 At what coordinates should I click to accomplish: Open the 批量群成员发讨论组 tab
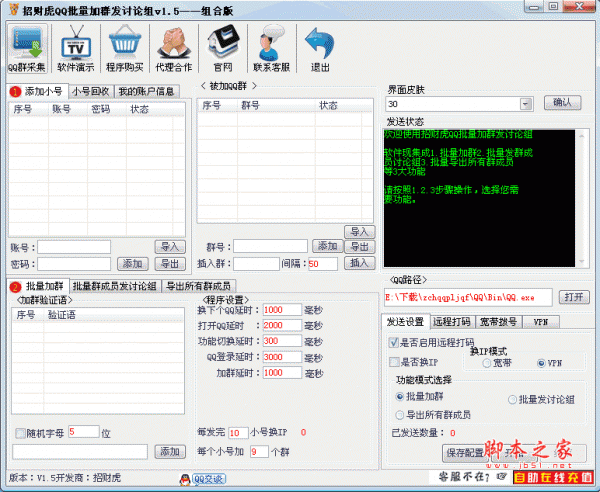pyautogui.click(x=115, y=286)
